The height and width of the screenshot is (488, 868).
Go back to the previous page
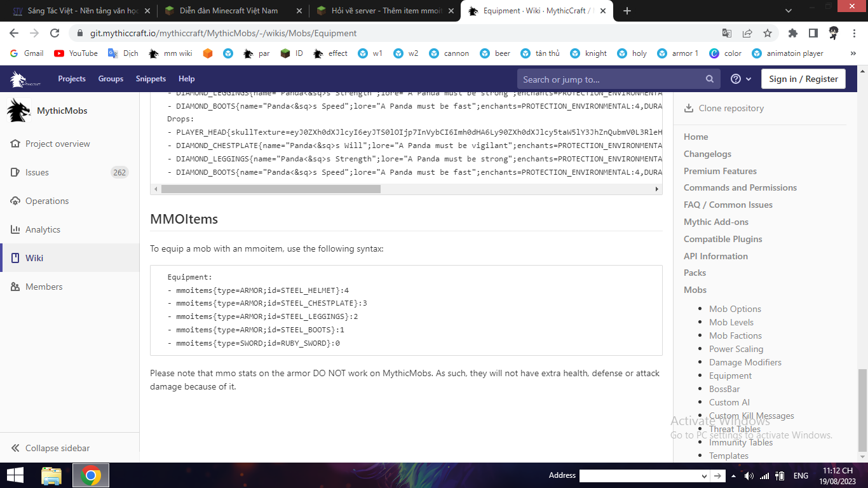point(14,33)
